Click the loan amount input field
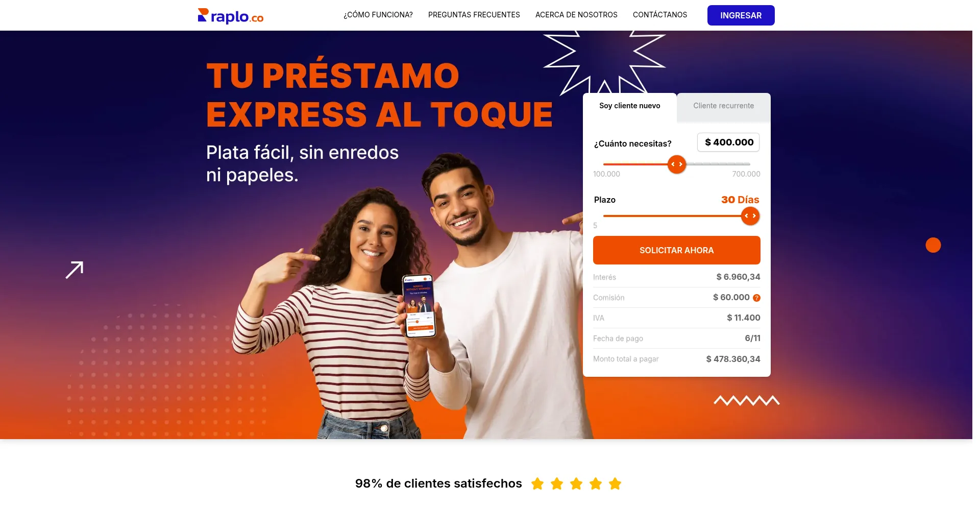The width and height of the screenshot is (980, 507). tap(728, 142)
